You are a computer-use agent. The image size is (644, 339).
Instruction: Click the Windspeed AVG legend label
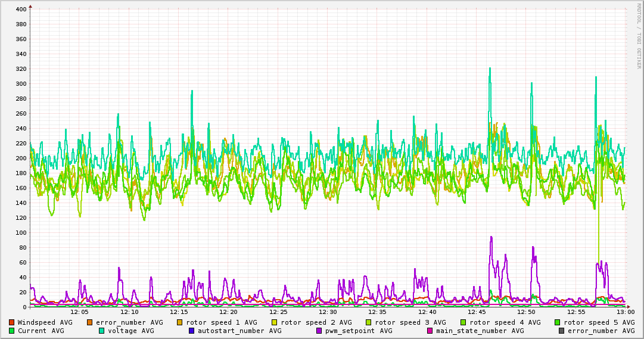[45, 322]
